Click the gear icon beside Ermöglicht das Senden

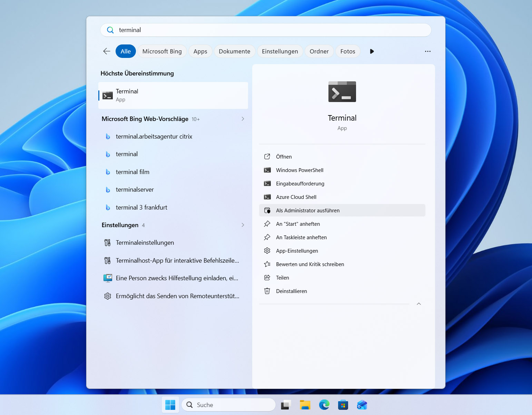pos(108,296)
